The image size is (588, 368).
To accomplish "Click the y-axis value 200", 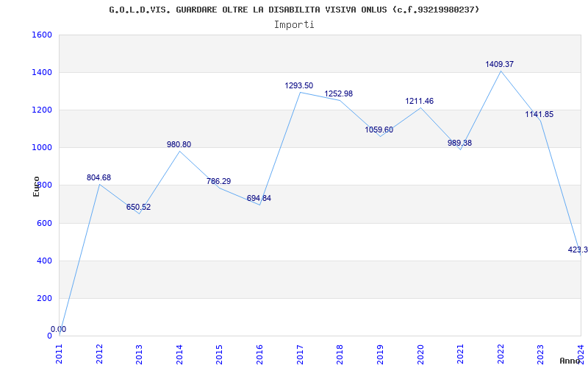I will point(44,299).
